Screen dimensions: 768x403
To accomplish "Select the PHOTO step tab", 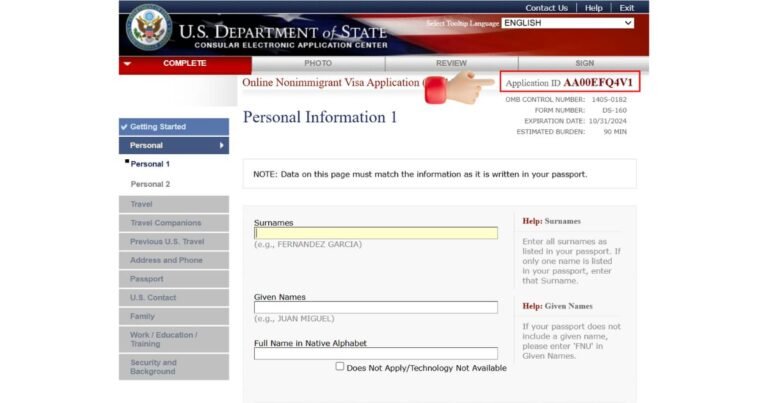I will [318, 64].
